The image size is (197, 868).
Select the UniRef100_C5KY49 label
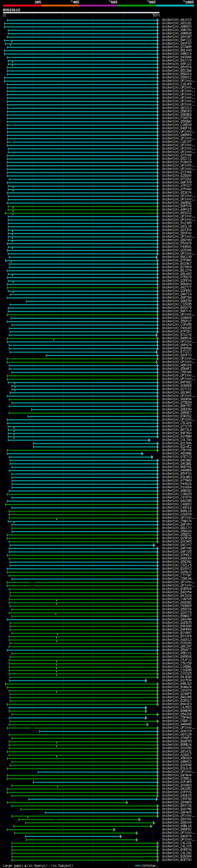click(177, 450)
